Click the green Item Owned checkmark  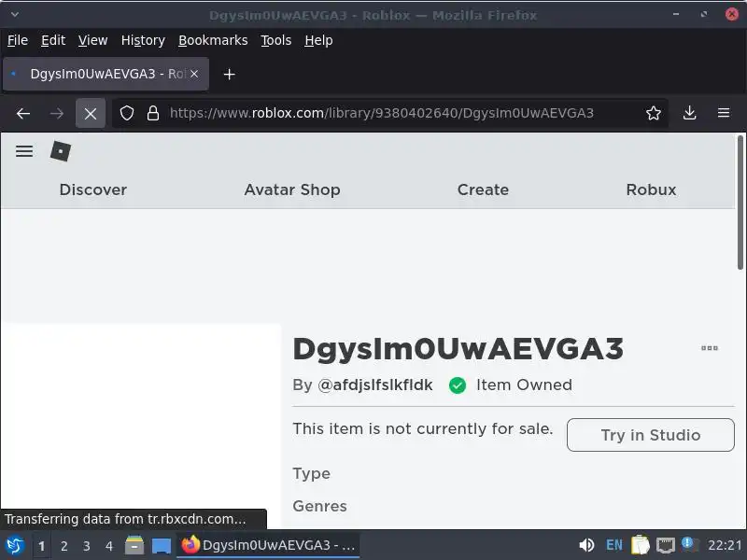pyautogui.click(x=458, y=385)
